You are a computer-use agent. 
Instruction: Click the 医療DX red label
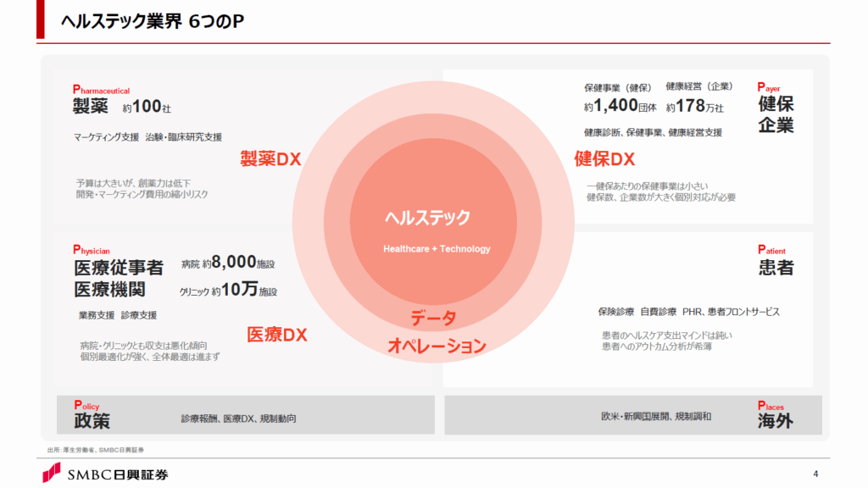click(x=276, y=335)
